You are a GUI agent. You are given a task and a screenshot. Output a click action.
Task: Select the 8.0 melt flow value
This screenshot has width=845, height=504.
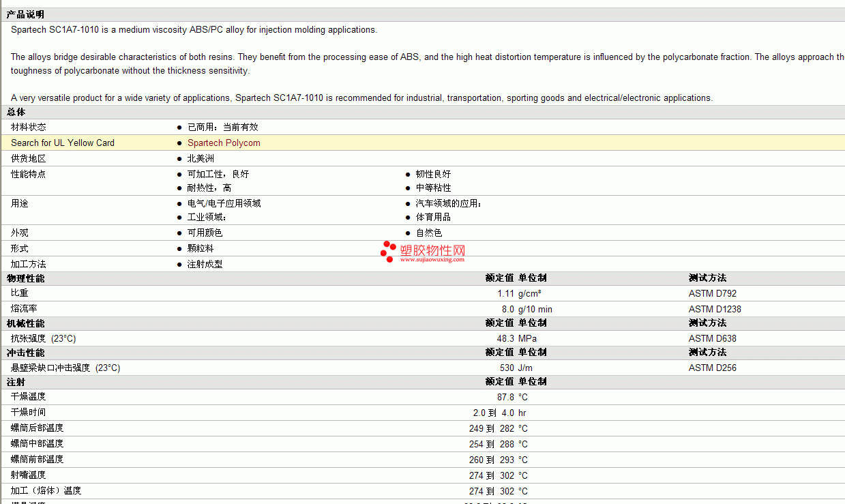tap(508, 309)
